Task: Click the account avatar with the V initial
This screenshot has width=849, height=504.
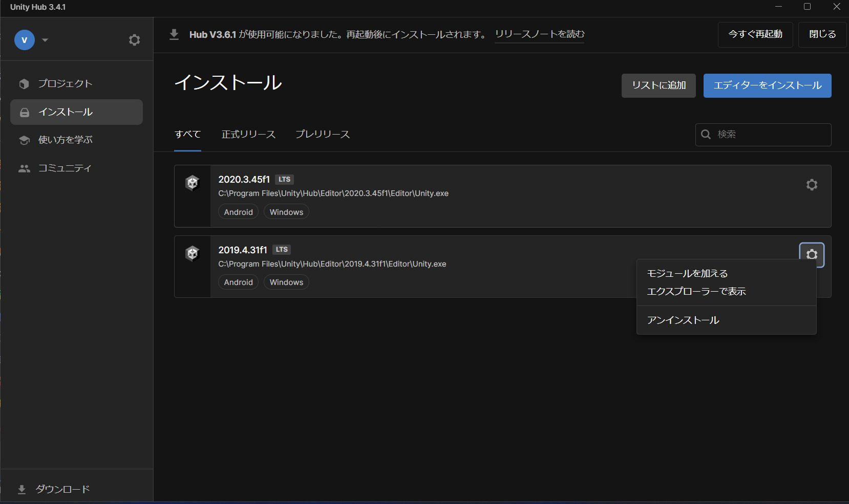Action: click(24, 39)
